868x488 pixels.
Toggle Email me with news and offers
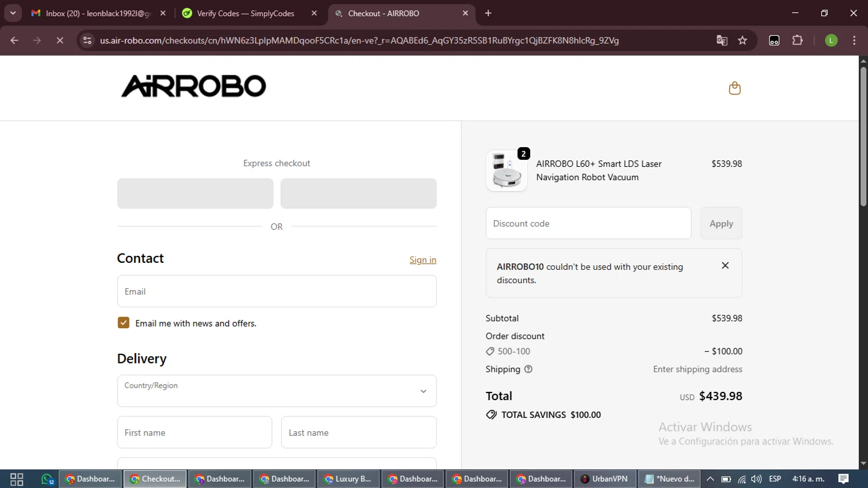pos(123,323)
